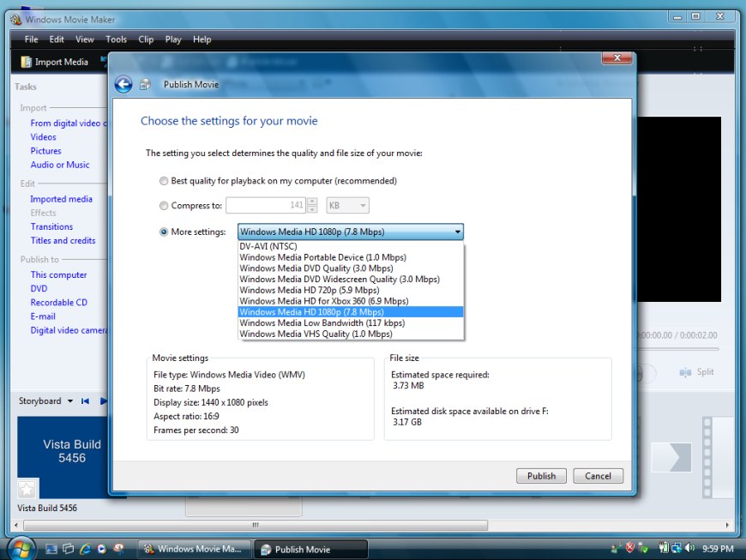Choose the DV-AVI (NTSC) option

pyautogui.click(x=351, y=246)
